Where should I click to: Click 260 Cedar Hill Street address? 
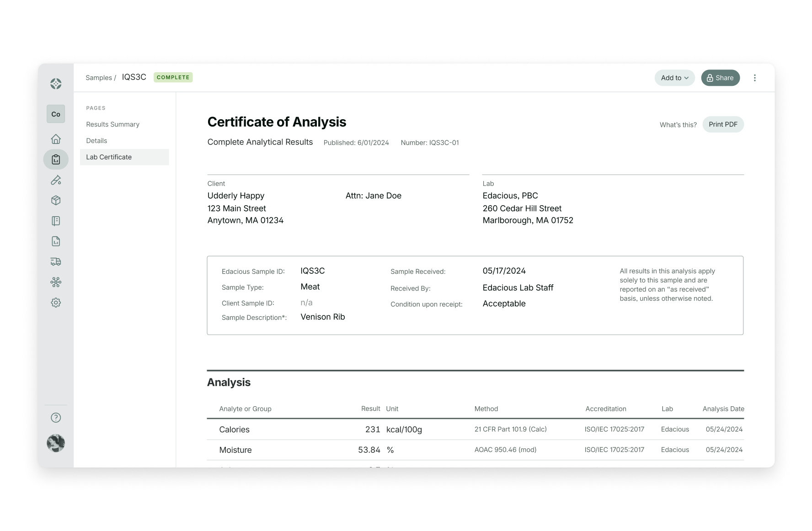522,208
